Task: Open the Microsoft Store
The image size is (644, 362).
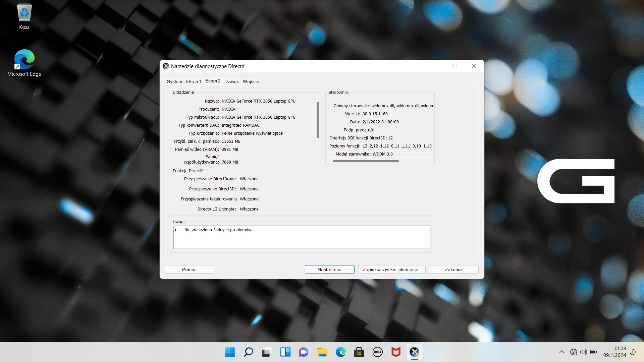Action: pyautogui.click(x=359, y=352)
